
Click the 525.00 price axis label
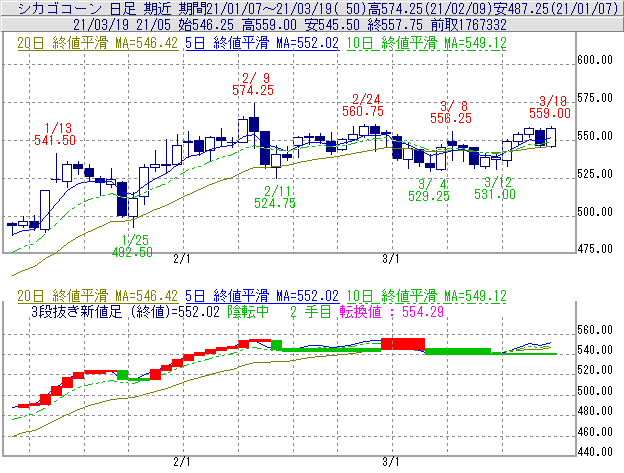[x=595, y=174]
